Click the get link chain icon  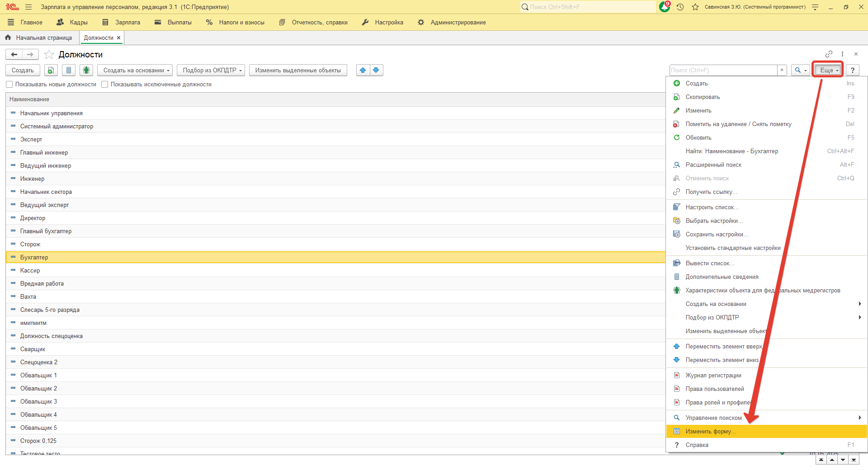point(829,54)
